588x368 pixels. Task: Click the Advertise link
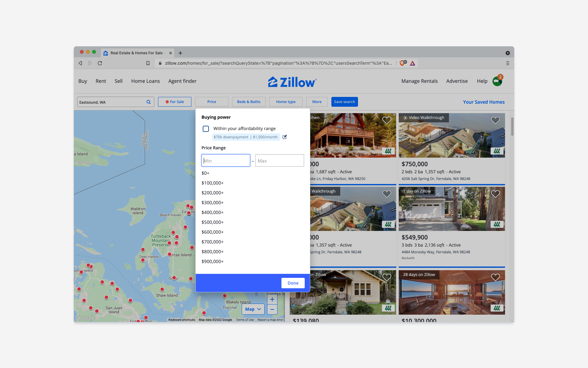tap(457, 81)
